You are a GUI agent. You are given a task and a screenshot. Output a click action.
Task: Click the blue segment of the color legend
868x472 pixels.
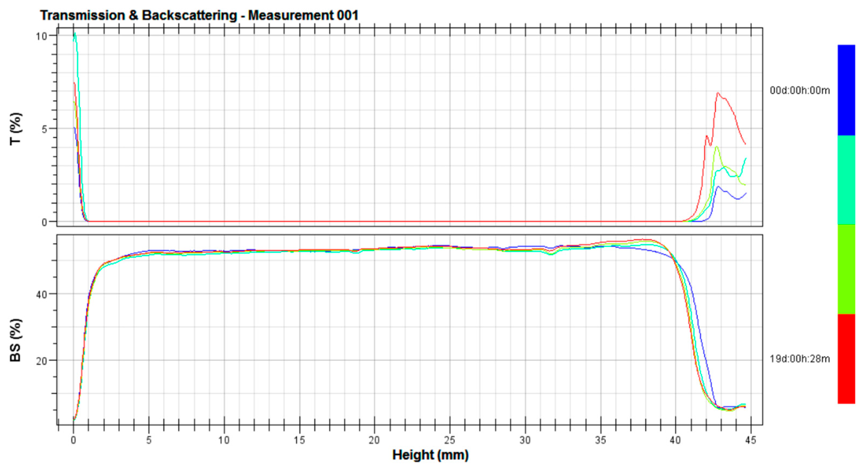pyautogui.click(x=846, y=90)
